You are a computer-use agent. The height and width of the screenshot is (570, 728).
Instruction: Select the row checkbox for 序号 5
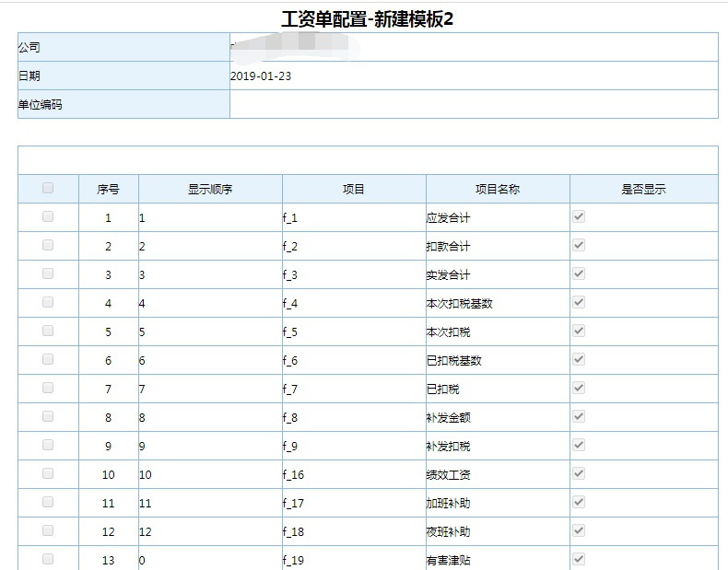click(48, 331)
